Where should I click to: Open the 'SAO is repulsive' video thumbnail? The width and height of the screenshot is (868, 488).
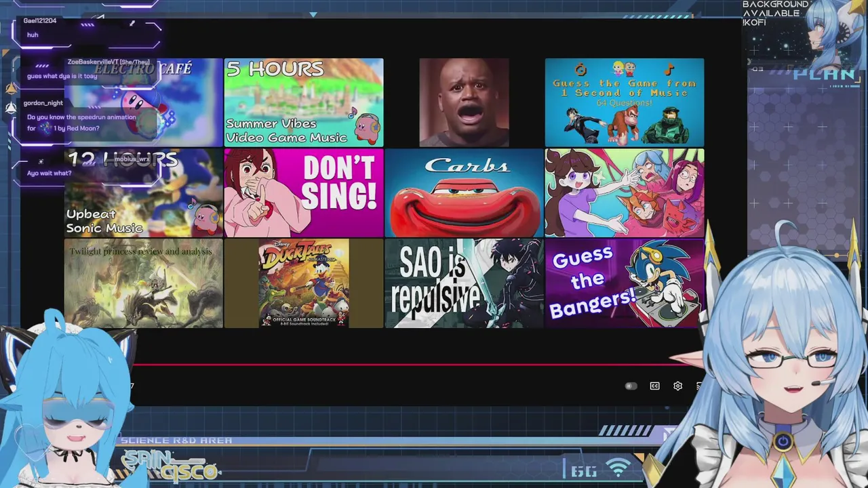(x=464, y=283)
